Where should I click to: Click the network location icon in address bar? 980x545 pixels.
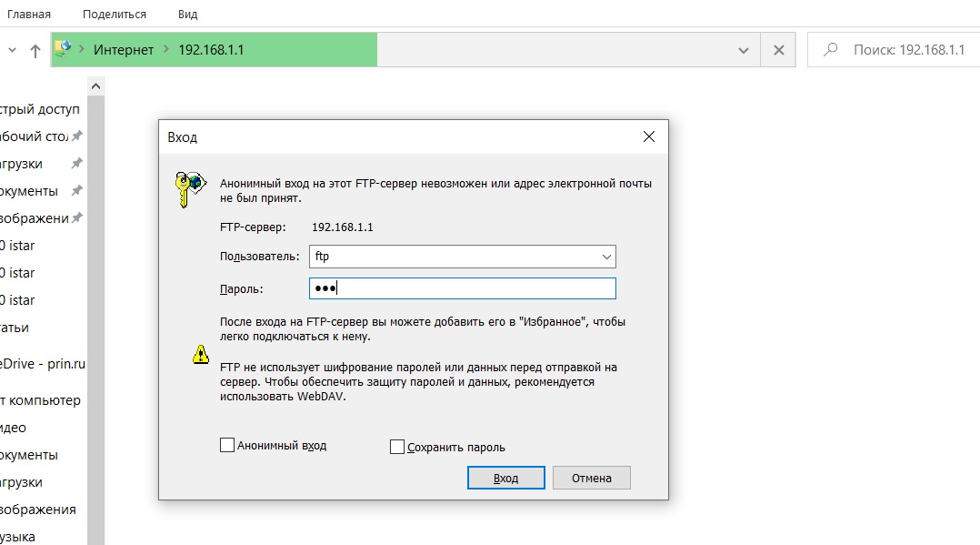(63, 49)
